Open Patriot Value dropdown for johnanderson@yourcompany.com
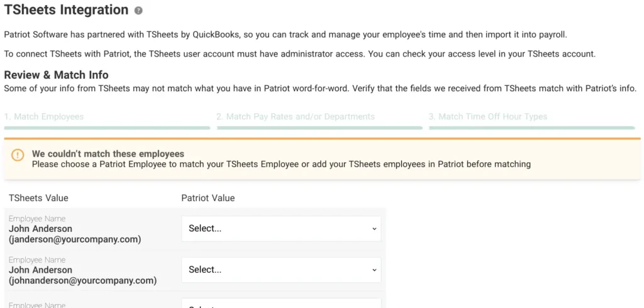 (281, 270)
